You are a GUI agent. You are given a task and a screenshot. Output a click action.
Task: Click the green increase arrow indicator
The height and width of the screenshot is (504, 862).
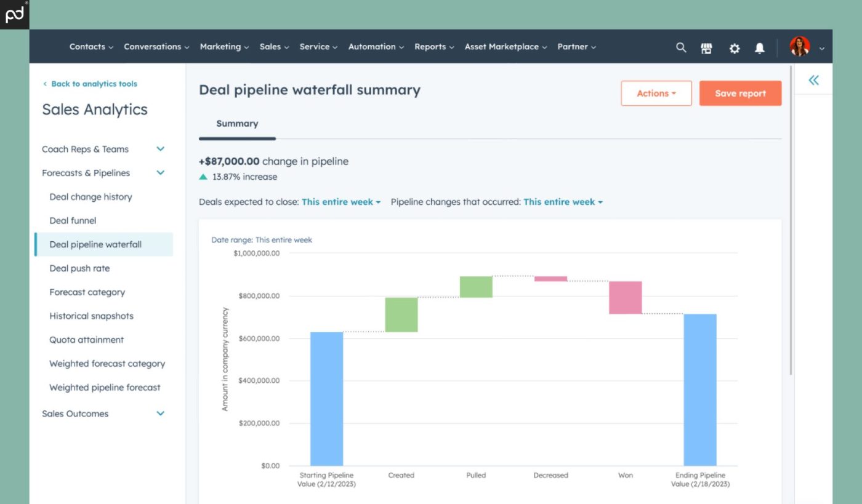click(203, 177)
